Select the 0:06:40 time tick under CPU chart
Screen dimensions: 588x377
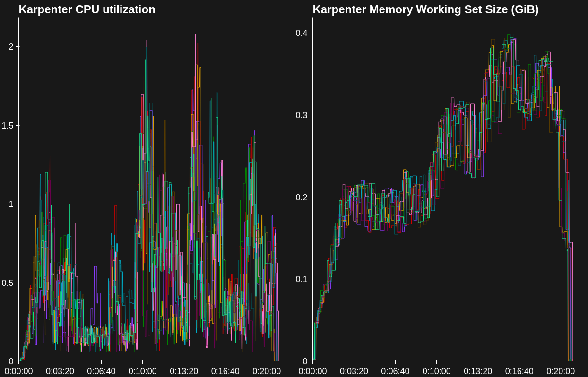pyautogui.click(x=101, y=371)
